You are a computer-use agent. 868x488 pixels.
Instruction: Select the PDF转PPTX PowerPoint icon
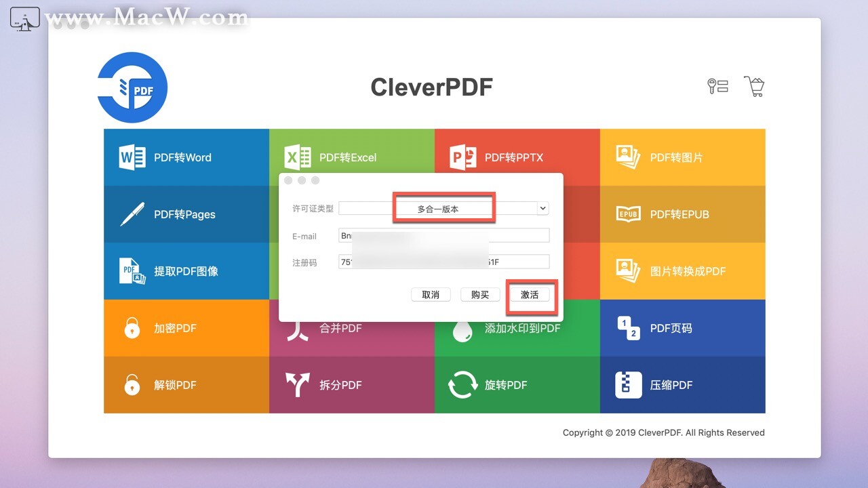tap(463, 157)
